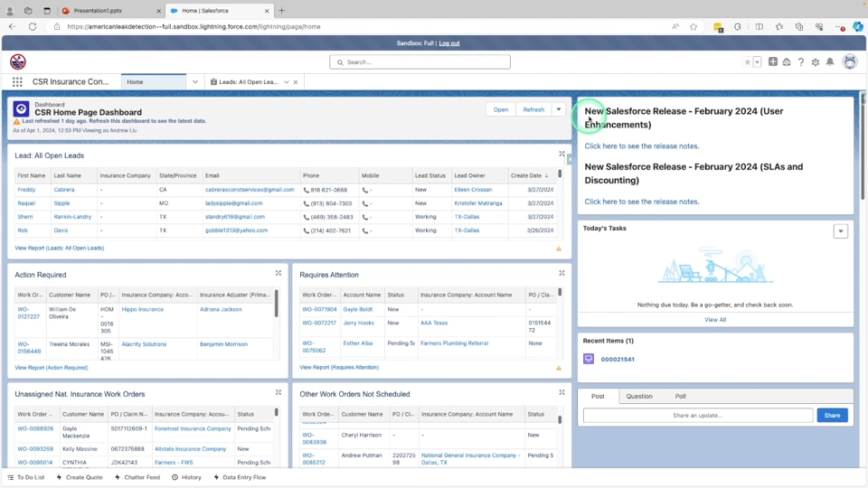Image resolution: width=868 pixels, height=488 pixels.
Task: Open the Copilot icon in browser toolbar
Action: [857, 26]
